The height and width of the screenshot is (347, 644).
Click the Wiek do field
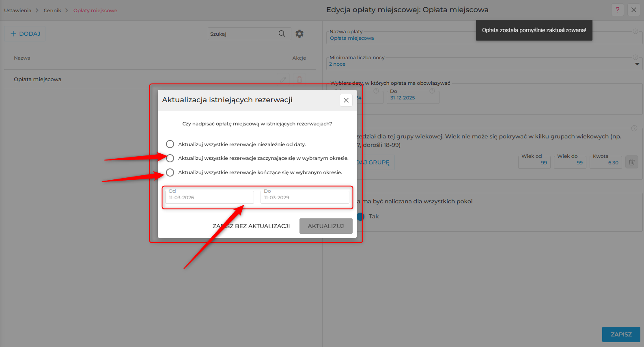click(x=570, y=162)
